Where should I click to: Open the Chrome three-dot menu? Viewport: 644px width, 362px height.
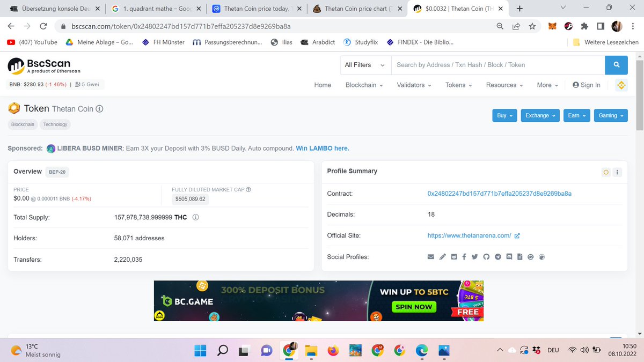(x=633, y=26)
